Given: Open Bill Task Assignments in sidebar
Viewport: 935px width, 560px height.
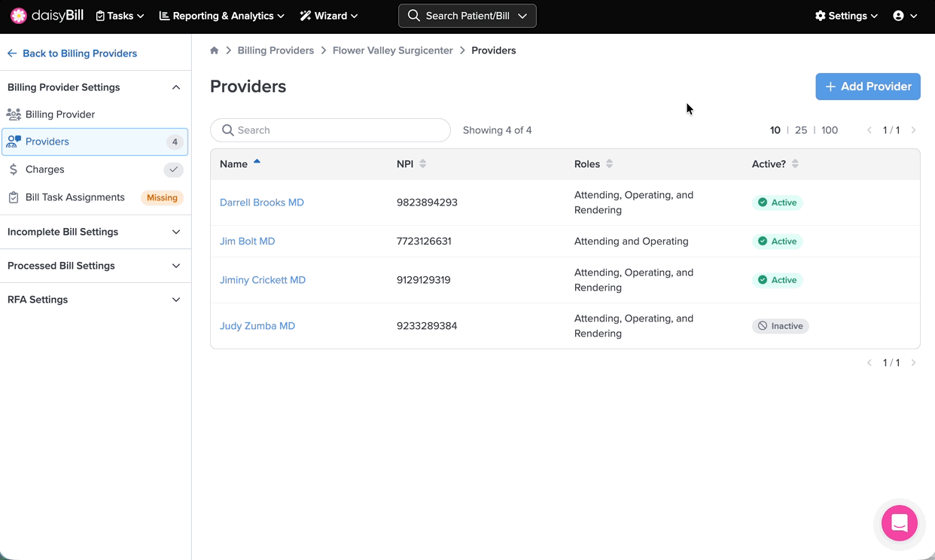Looking at the screenshot, I should [x=75, y=197].
